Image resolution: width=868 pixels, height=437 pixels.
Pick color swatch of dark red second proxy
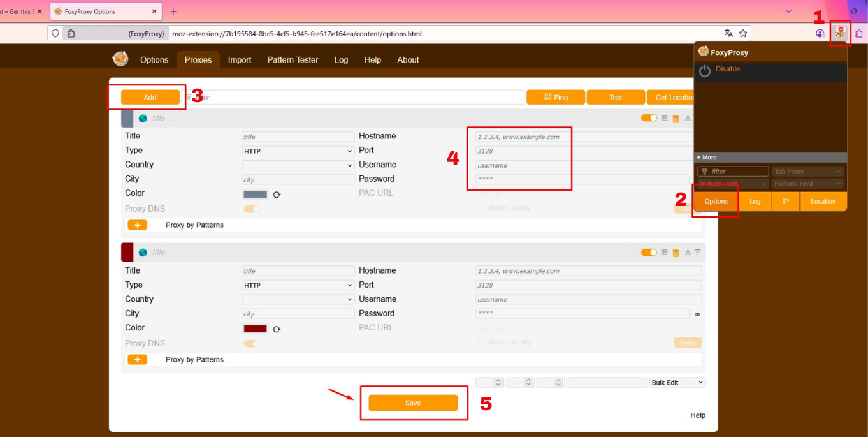tap(256, 329)
